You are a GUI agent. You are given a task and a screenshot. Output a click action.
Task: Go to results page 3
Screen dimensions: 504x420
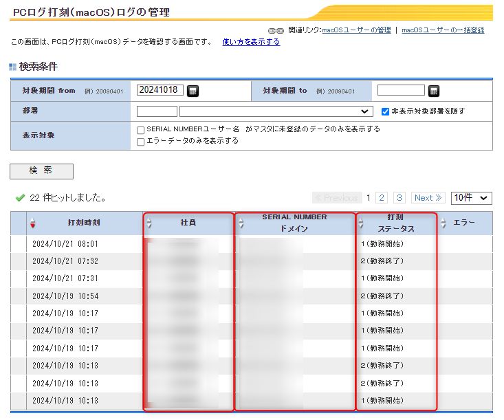click(399, 198)
